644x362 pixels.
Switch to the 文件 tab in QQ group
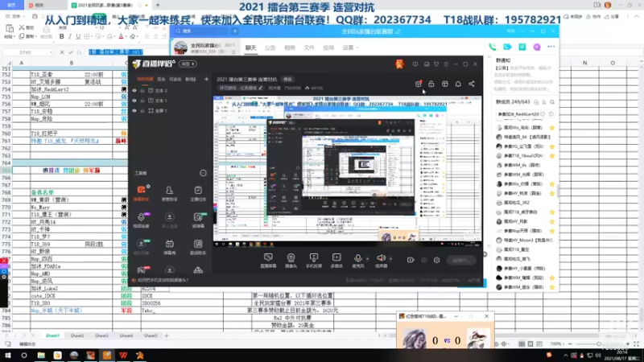(x=309, y=47)
